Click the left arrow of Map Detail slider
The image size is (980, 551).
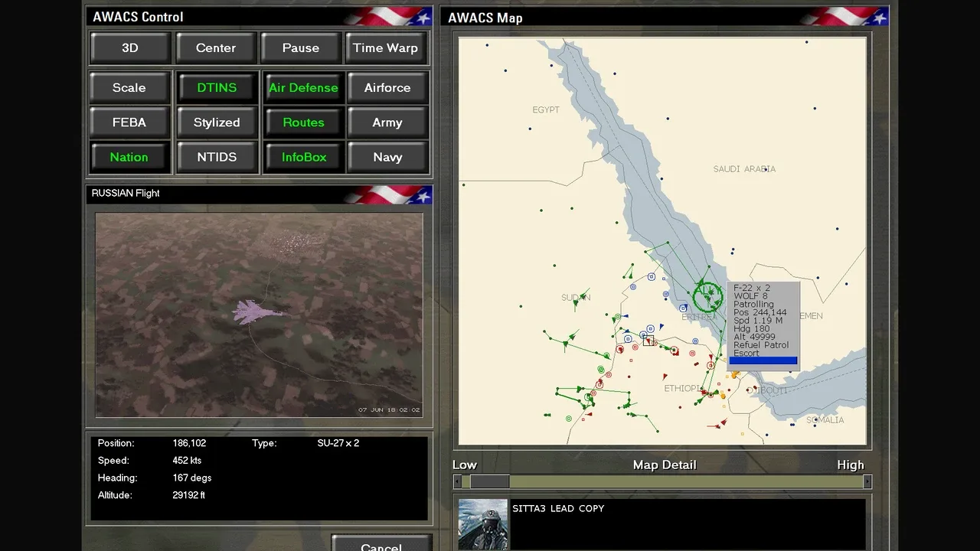pos(457,481)
